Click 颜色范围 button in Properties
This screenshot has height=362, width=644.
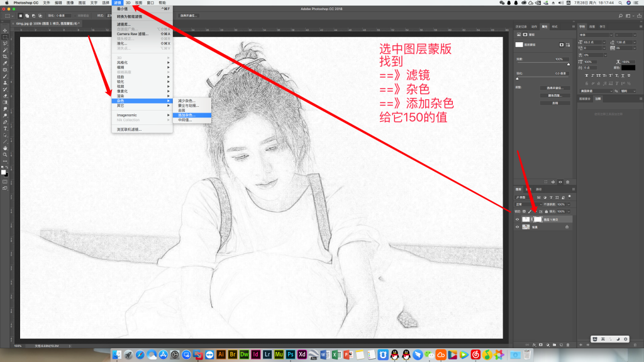coord(555,96)
